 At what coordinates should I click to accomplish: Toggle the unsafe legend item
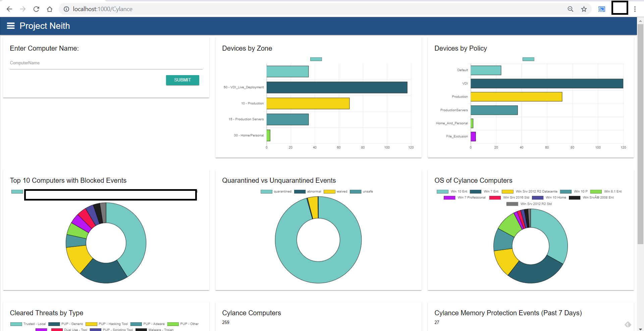361,191
